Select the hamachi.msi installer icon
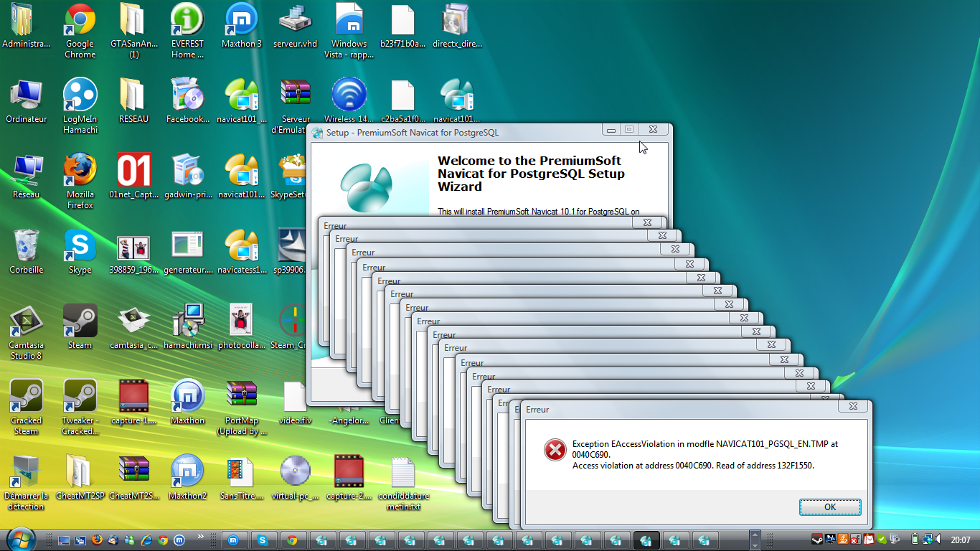980x551 pixels. tap(187, 327)
